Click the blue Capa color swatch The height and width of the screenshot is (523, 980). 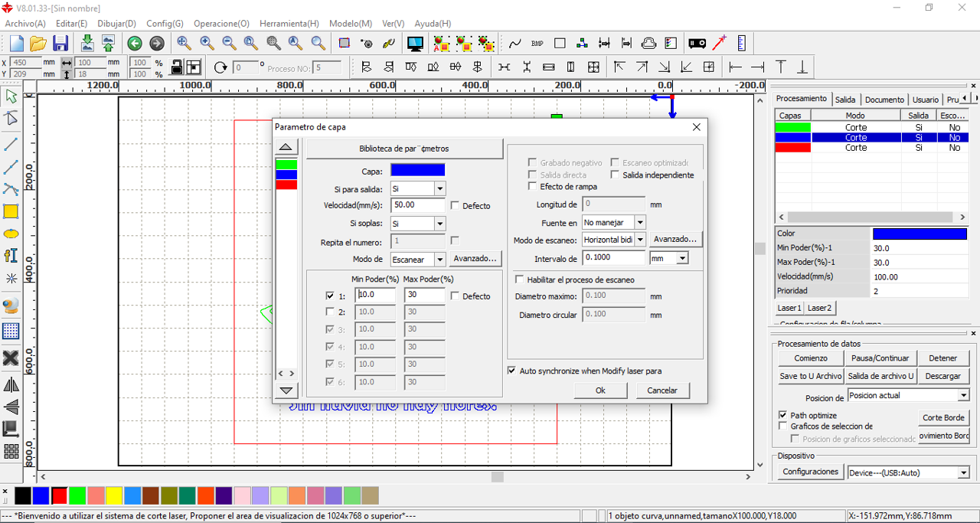(417, 170)
